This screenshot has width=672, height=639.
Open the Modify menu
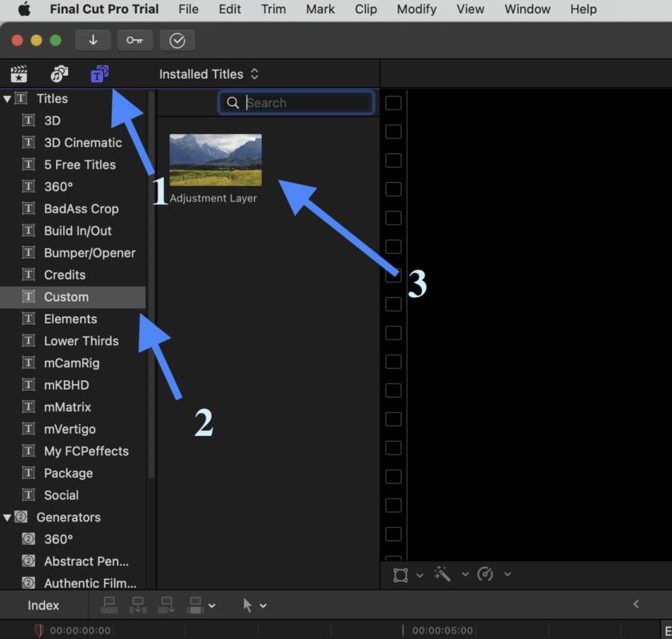416,9
